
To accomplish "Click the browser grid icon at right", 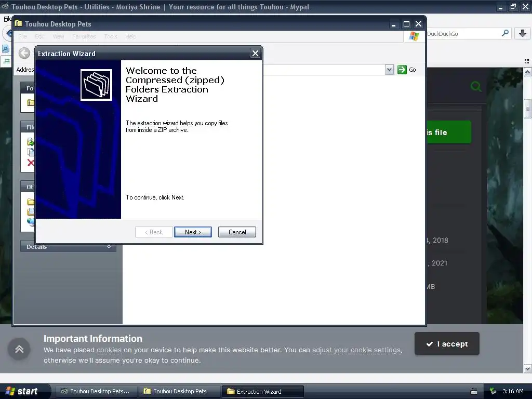I will coord(527,61).
